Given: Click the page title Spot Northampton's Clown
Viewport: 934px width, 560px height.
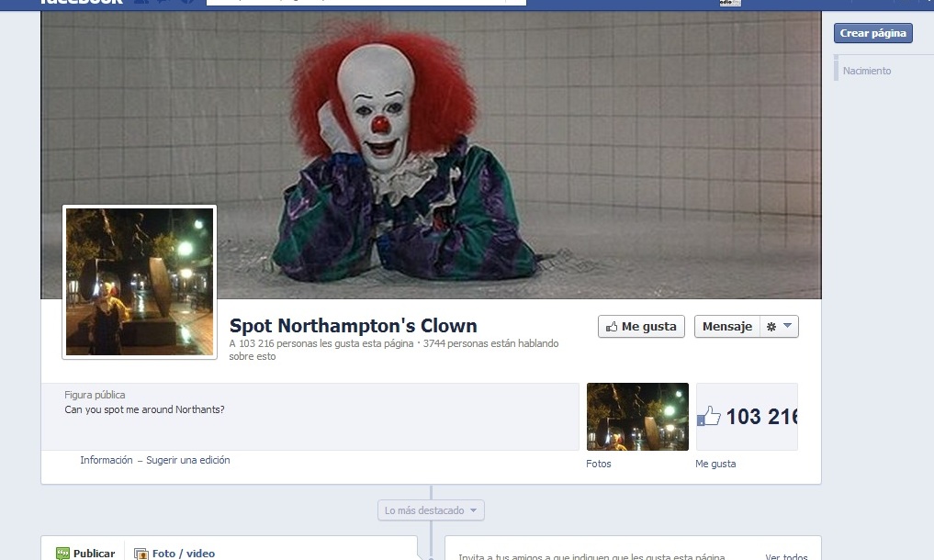Looking at the screenshot, I should click(354, 326).
